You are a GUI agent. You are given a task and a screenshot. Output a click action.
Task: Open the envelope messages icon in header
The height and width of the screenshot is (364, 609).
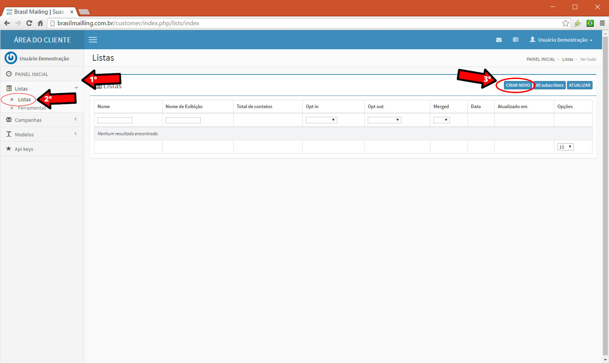[x=499, y=40]
